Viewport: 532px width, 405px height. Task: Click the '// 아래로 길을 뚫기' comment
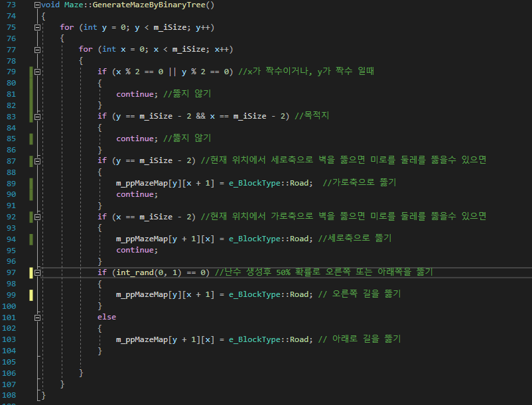pos(360,339)
